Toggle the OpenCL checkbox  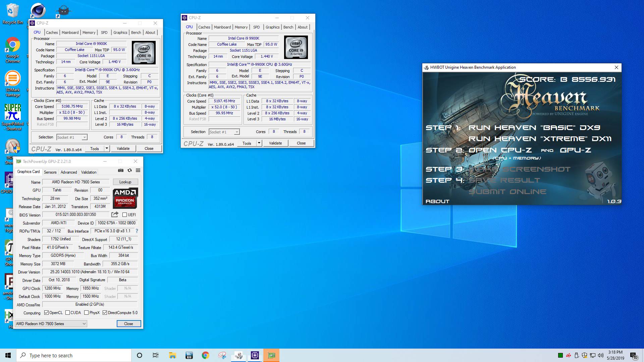point(46,313)
